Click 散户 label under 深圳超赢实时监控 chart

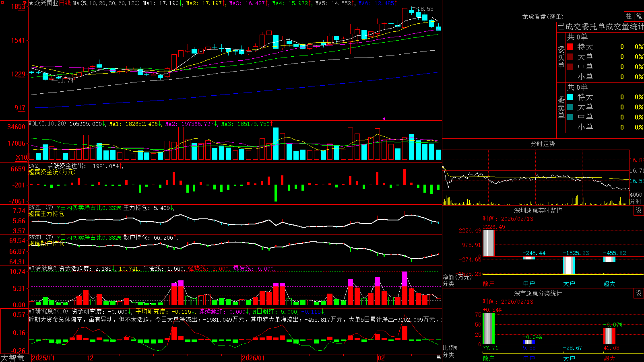coord(489,284)
